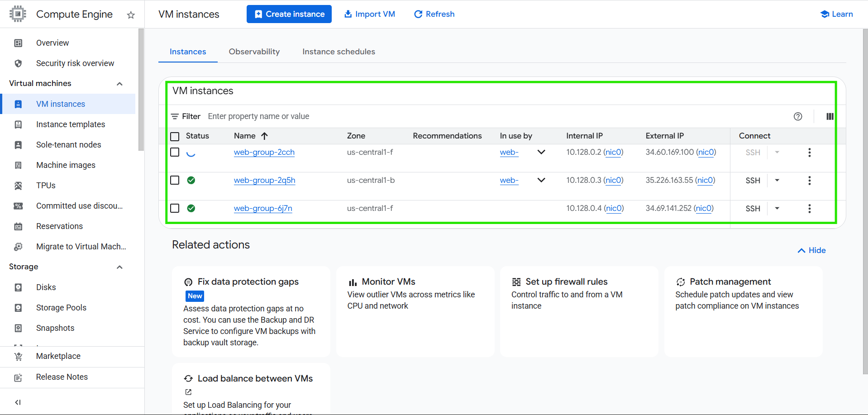Open the Monitor VMs card
This screenshot has width=868, height=415.
coord(415,311)
